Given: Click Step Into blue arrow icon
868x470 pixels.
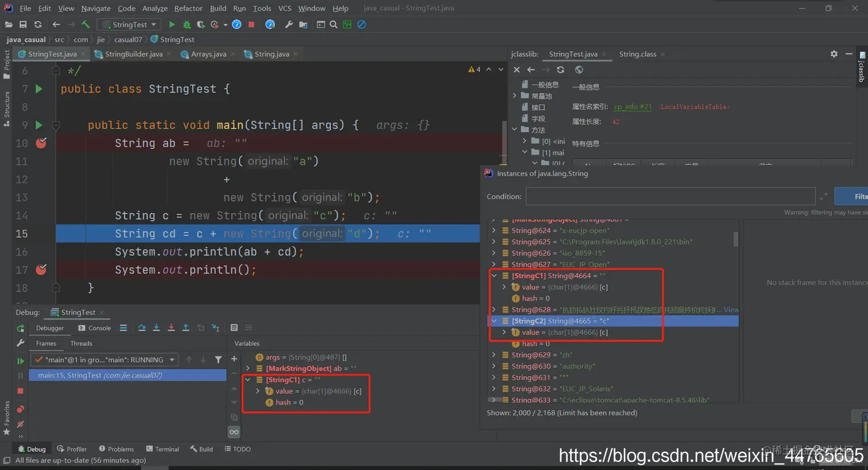Looking at the screenshot, I should [156, 328].
